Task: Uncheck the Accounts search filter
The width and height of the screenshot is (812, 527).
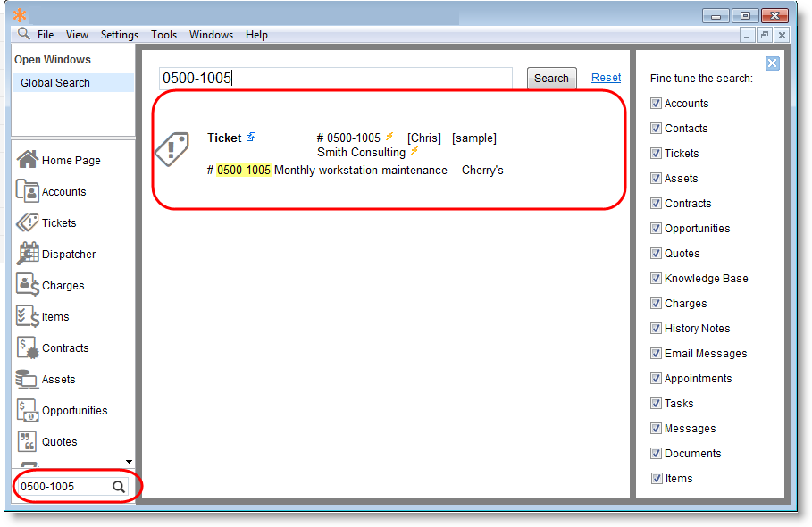Action: coord(657,104)
